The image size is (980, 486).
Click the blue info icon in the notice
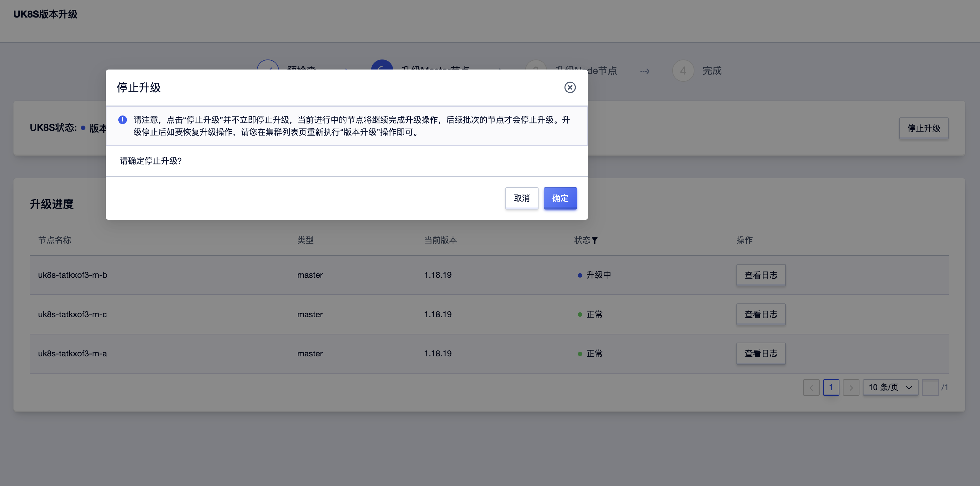(122, 120)
